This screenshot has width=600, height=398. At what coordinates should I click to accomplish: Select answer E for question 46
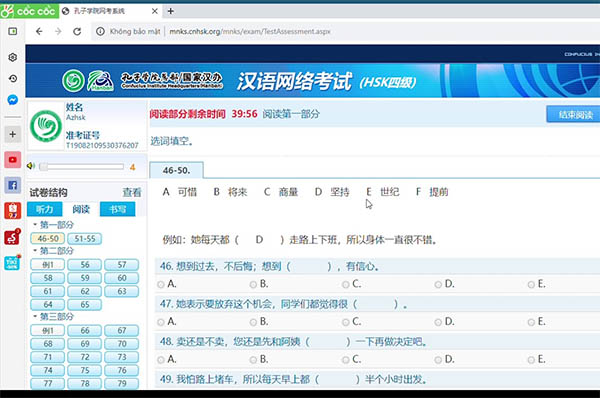[531, 284]
